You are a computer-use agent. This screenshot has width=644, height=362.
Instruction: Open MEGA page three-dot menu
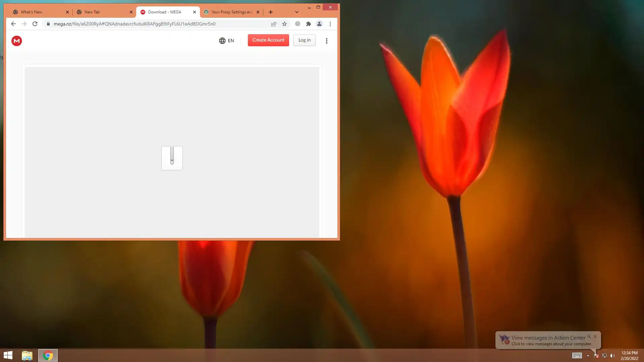(x=326, y=41)
